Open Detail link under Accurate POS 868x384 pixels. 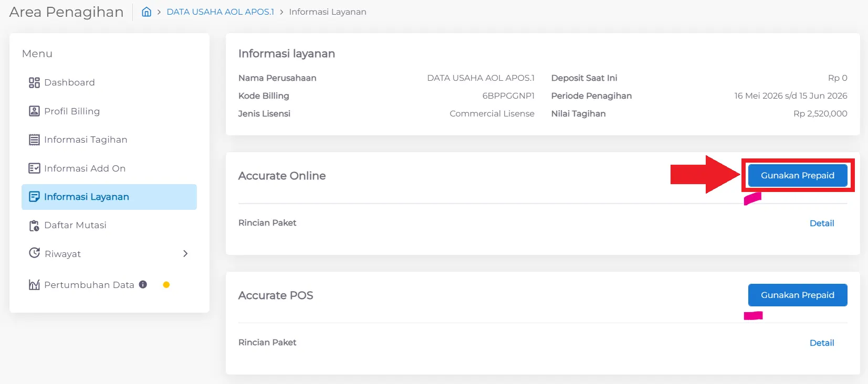(x=822, y=343)
